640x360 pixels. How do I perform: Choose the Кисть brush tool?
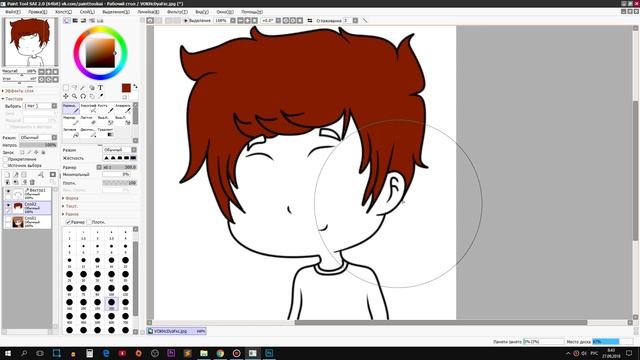(105, 108)
